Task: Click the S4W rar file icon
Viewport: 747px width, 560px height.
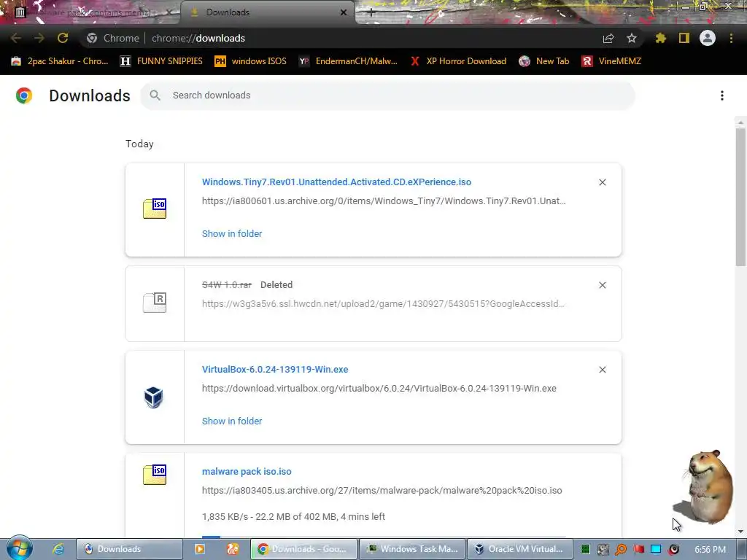Action: (155, 303)
